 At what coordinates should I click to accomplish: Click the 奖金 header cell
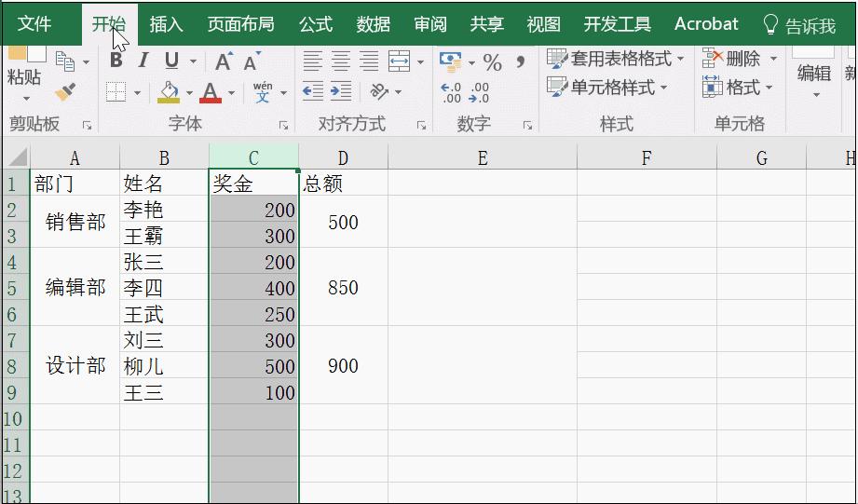(x=254, y=184)
